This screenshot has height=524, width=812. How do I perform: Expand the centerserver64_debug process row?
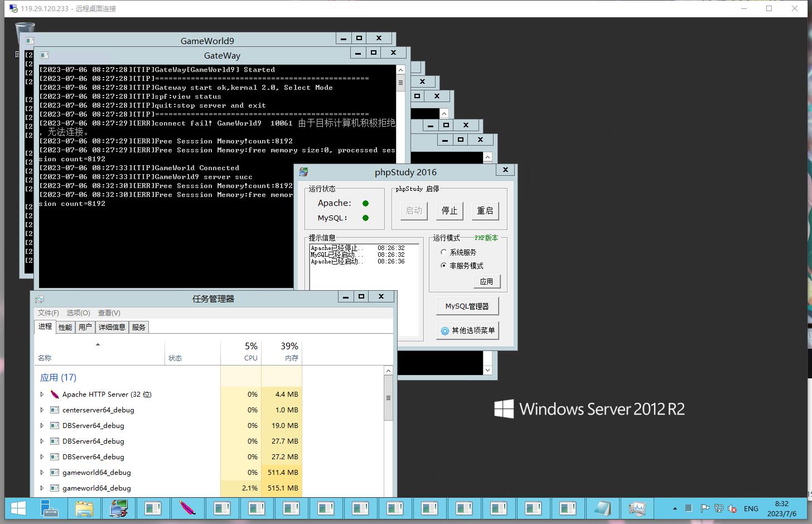pos(42,410)
